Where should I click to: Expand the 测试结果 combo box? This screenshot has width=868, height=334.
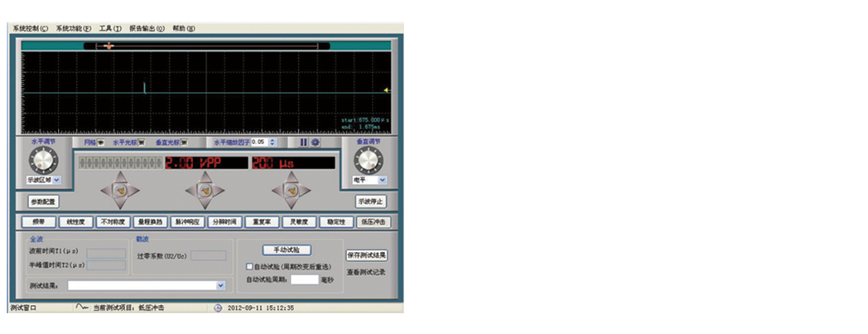click(220, 285)
